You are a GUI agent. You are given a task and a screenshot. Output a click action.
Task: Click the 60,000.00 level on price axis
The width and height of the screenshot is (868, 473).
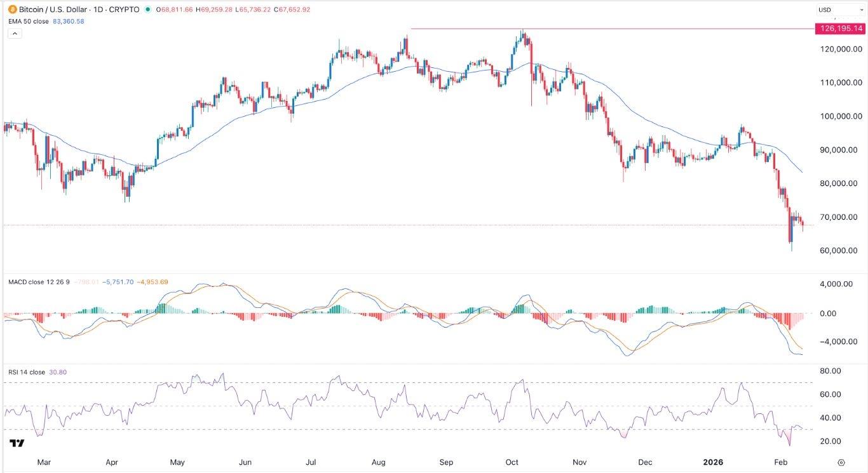[841, 250]
